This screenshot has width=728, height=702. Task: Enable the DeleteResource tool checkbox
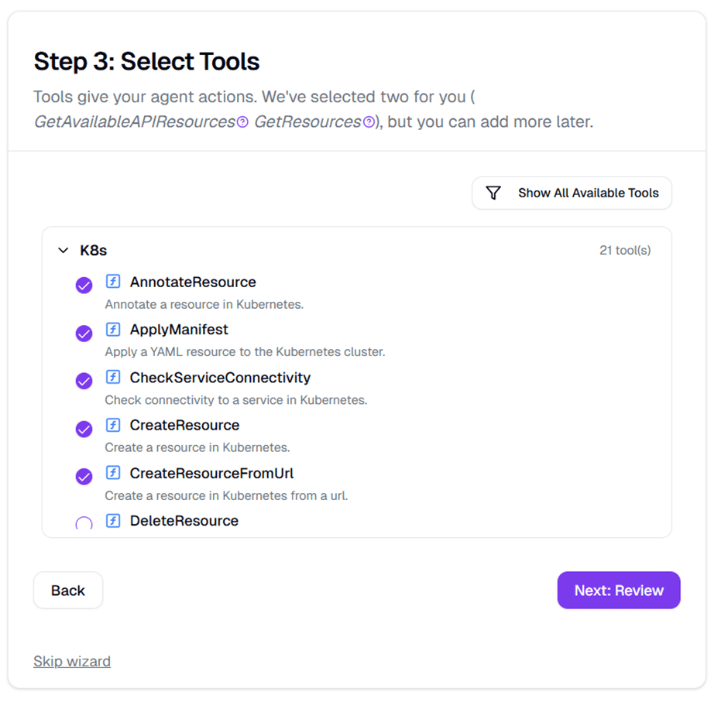tap(84, 524)
